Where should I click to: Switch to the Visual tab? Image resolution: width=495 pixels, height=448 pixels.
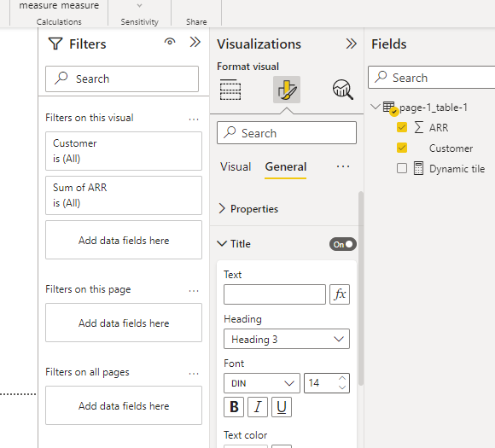[x=236, y=166]
